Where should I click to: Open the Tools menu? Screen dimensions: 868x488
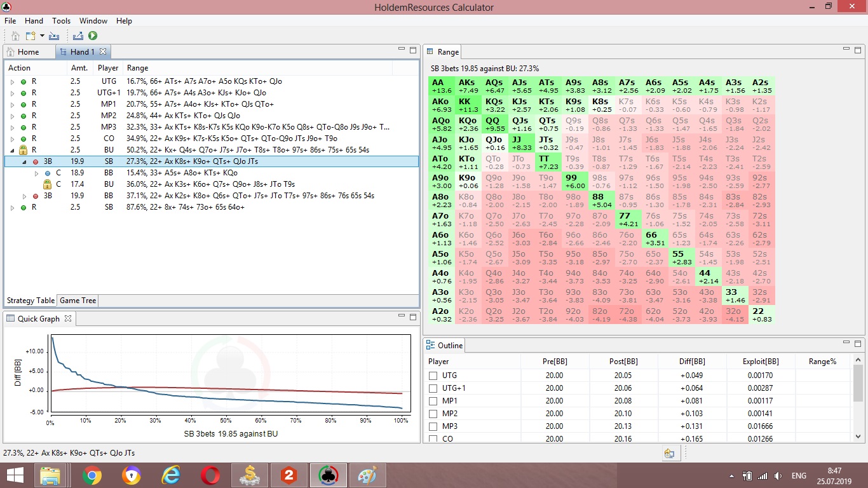(x=61, y=21)
